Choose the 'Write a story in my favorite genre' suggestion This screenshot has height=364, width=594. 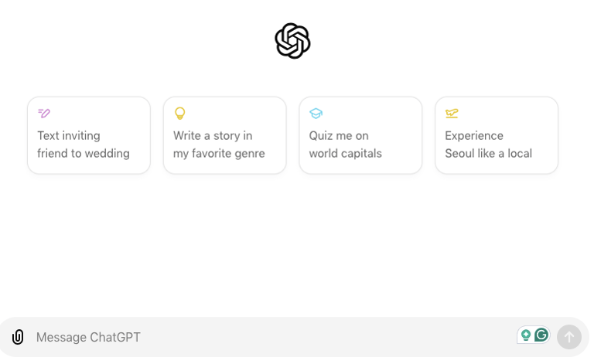(224, 135)
